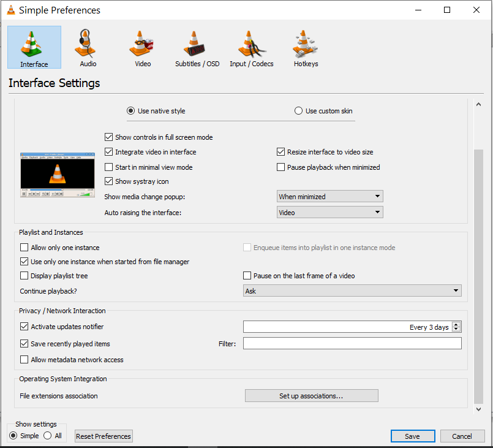Click Set up associations button

(x=311, y=396)
